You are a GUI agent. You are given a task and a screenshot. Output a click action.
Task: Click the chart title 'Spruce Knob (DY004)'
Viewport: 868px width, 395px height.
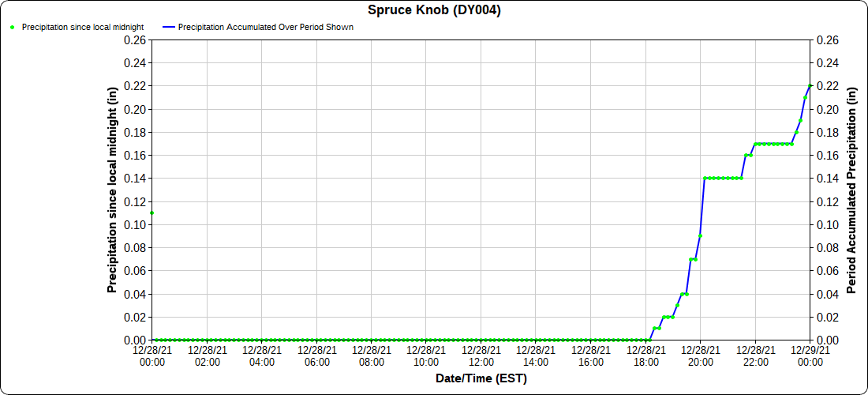coord(434,10)
